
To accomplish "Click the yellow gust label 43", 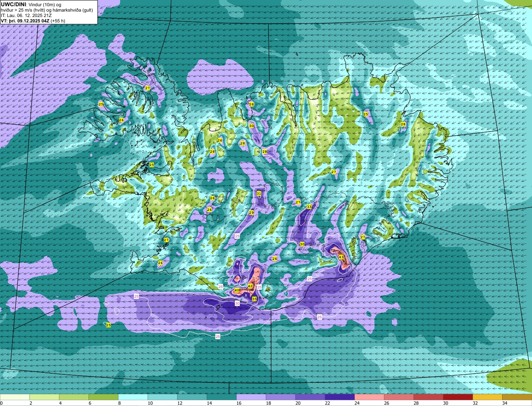I will pos(341,257).
